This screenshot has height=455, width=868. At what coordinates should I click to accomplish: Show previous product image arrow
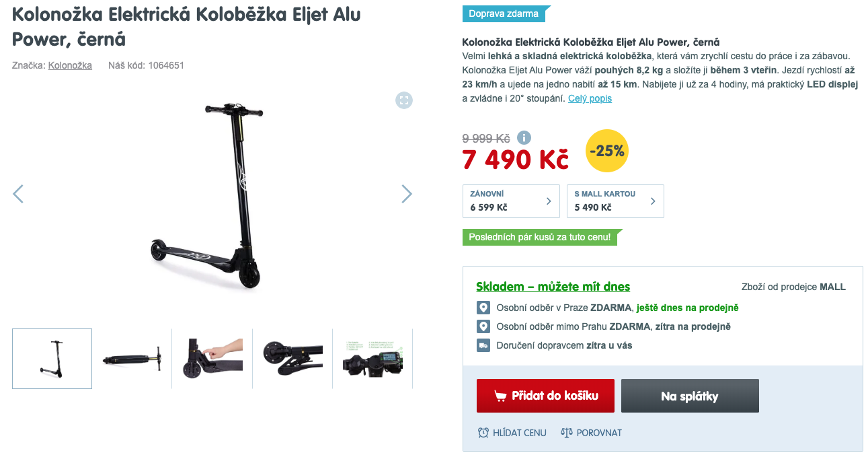(x=18, y=194)
